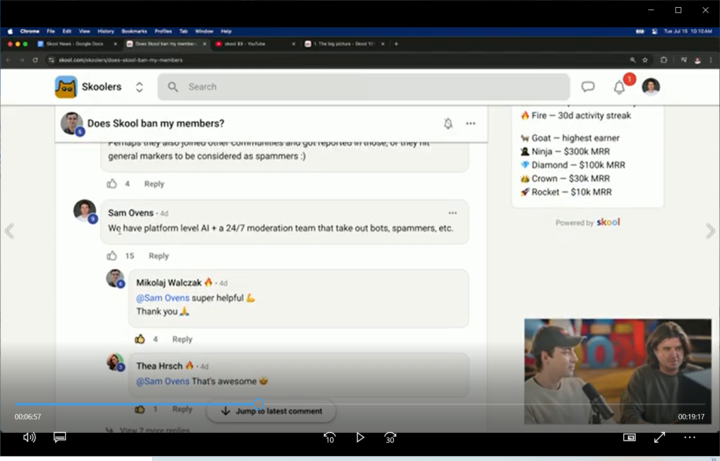Switch to The big picture Skool tab

point(342,44)
